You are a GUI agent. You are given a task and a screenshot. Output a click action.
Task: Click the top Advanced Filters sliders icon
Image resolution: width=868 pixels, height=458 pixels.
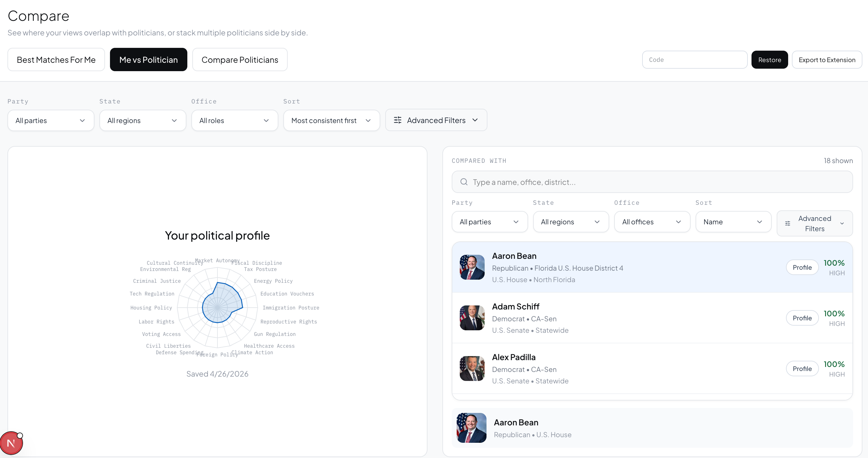tap(398, 120)
